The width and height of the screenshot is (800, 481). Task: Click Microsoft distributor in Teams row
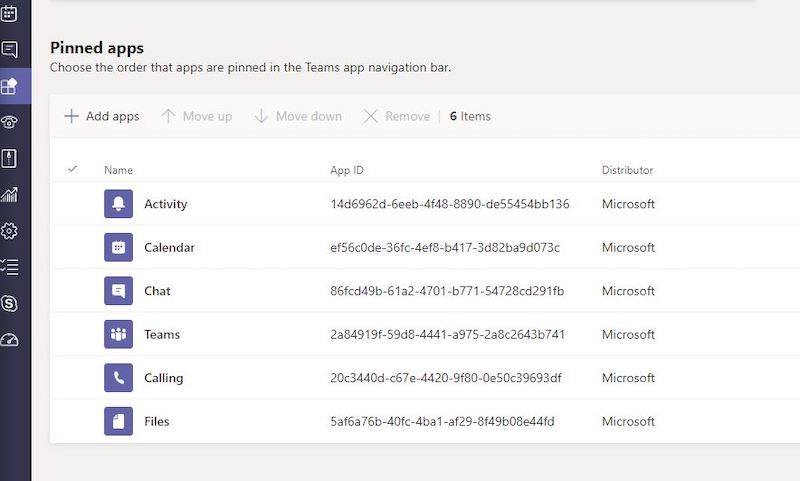tap(628, 334)
